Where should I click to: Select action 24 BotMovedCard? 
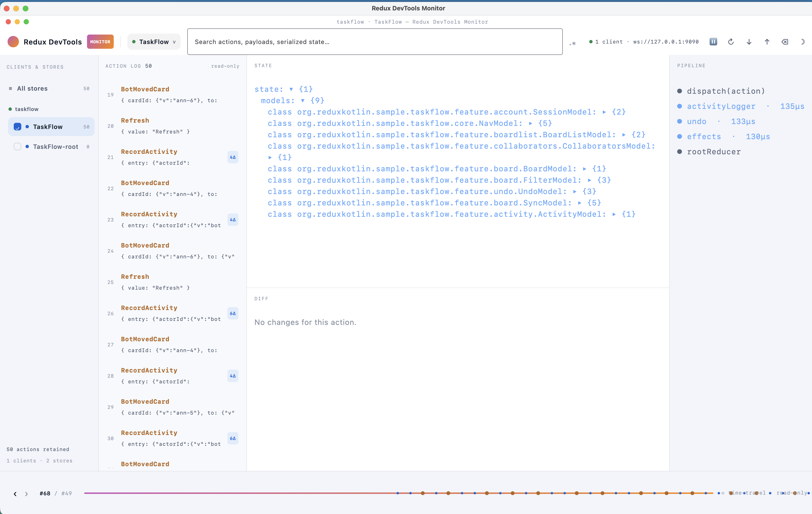(x=173, y=251)
